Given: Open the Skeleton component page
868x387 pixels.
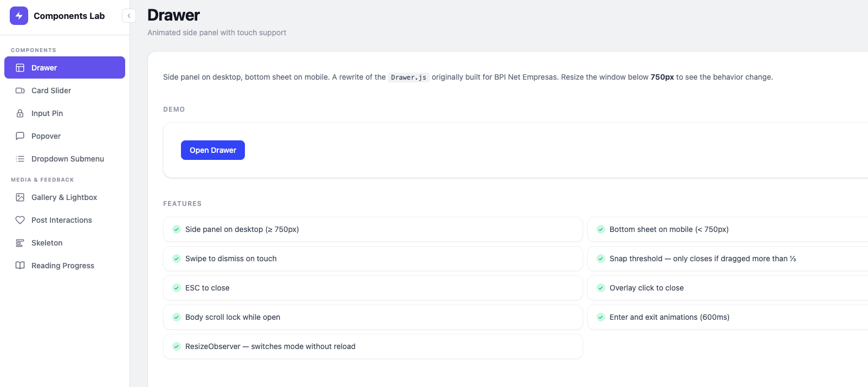Looking at the screenshot, I should click(x=47, y=243).
